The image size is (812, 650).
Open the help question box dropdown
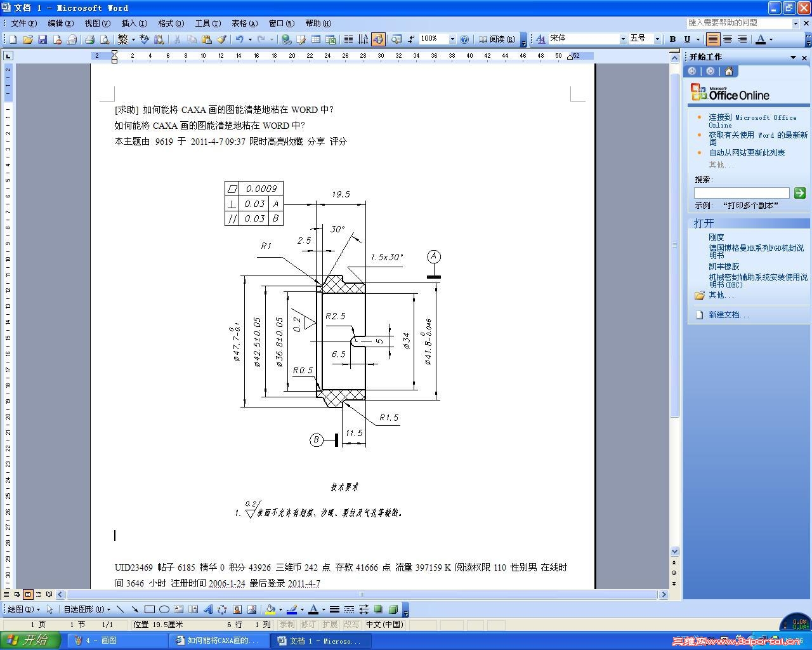pos(796,23)
